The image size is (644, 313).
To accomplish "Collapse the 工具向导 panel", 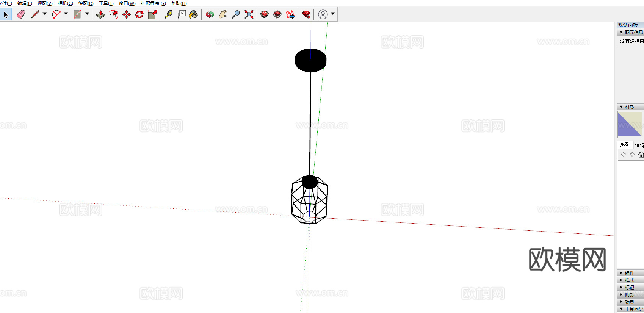I will tap(621, 309).
